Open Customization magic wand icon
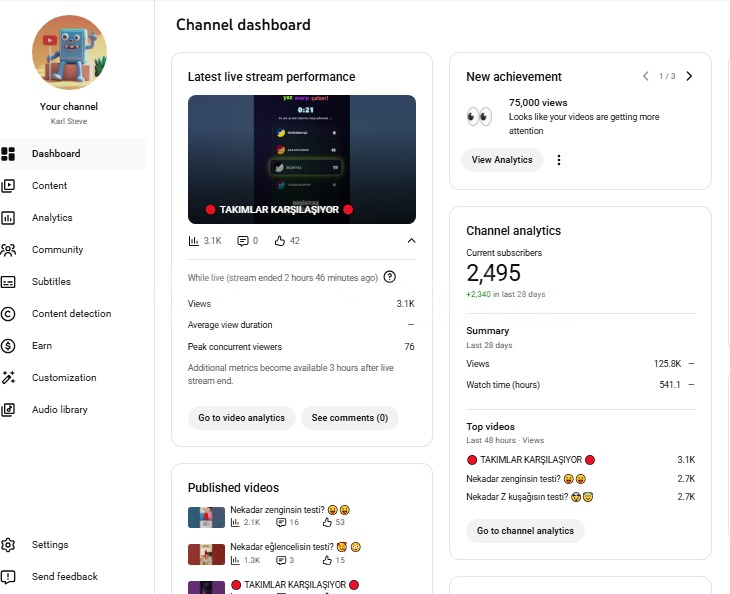 (9, 378)
